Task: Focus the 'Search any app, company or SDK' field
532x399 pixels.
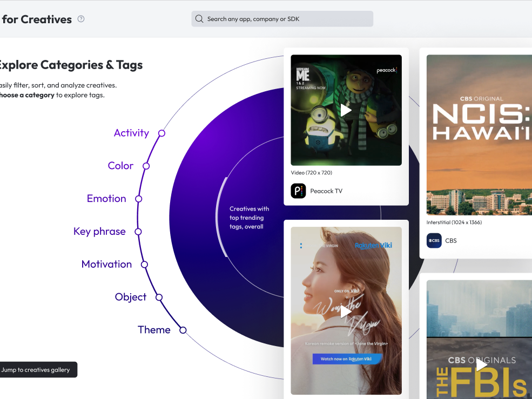Action: (282, 19)
